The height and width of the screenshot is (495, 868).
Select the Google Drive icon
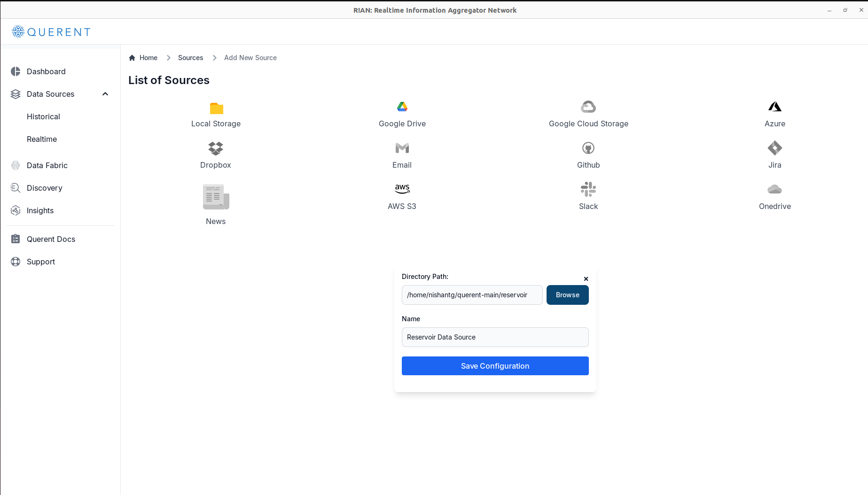point(402,107)
